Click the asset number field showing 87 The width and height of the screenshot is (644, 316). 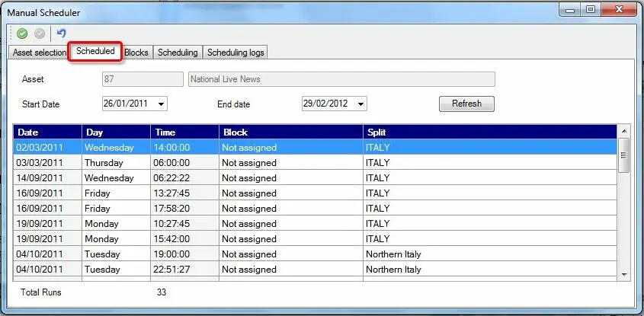[142, 79]
